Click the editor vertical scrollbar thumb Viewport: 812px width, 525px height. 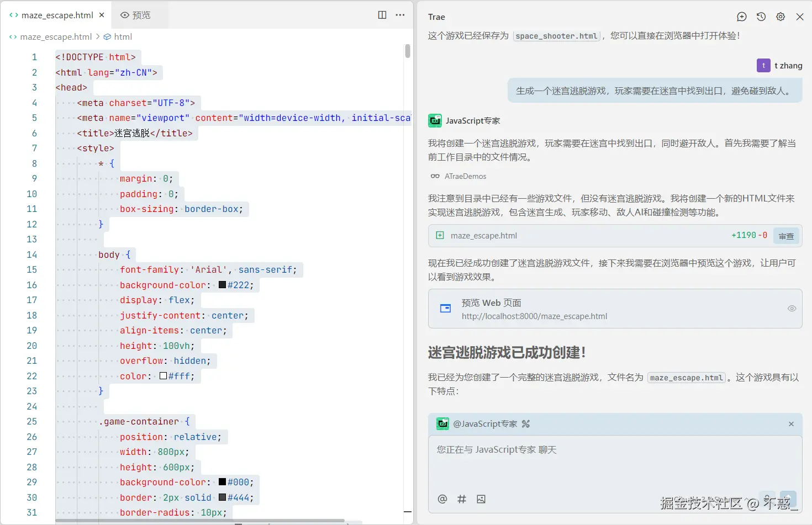[x=408, y=51]
